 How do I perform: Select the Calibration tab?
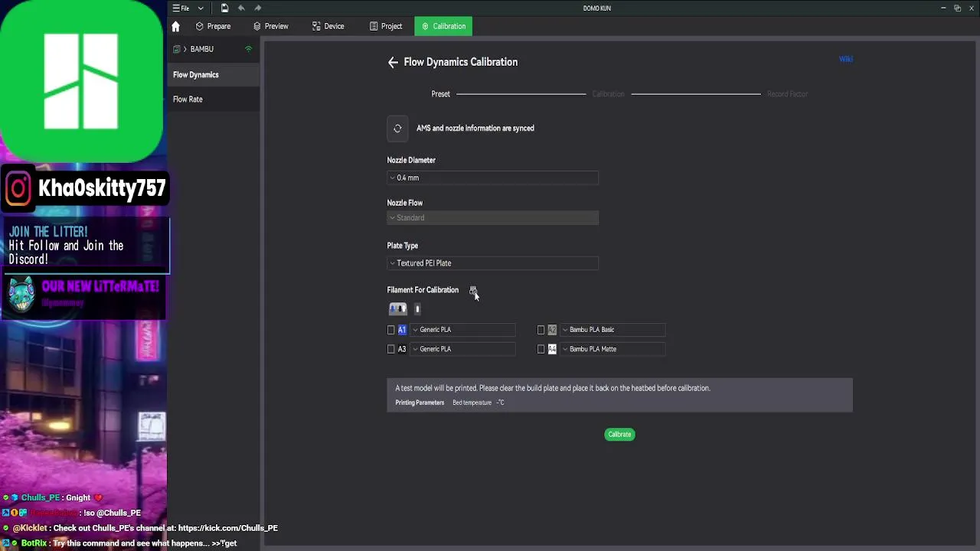[x=443, y=26]
